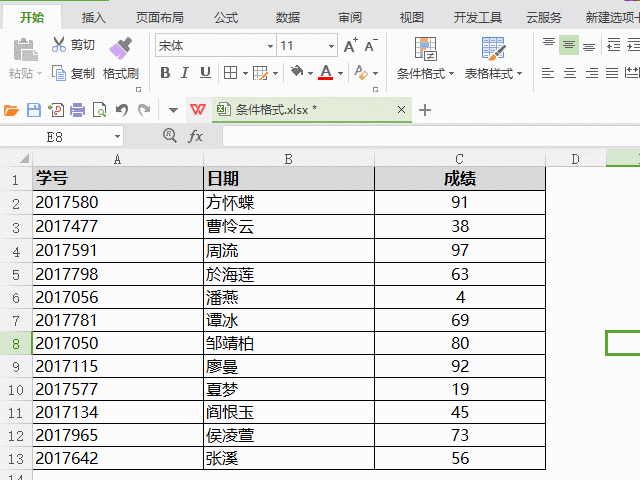
Task: Toggle bottom vertical alignment
Action: click(x=589, y=45)
